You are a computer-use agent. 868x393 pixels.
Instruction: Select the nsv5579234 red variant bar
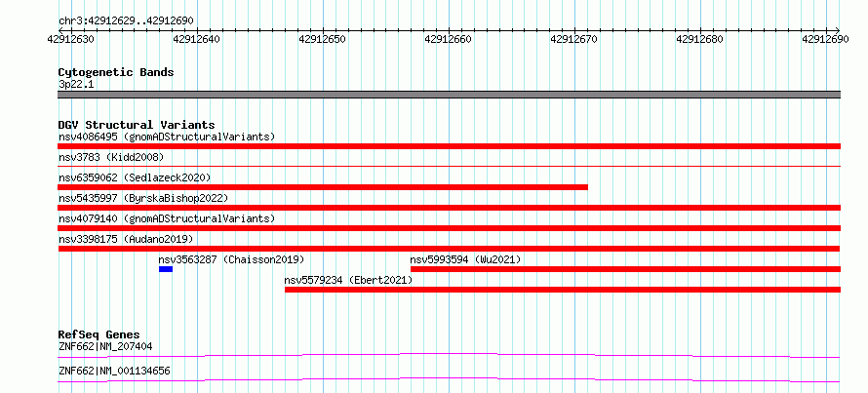click(563, 290)
